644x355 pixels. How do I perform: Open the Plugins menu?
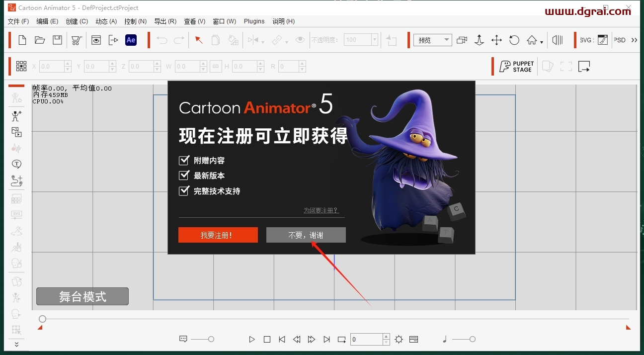tap(254, 21)
